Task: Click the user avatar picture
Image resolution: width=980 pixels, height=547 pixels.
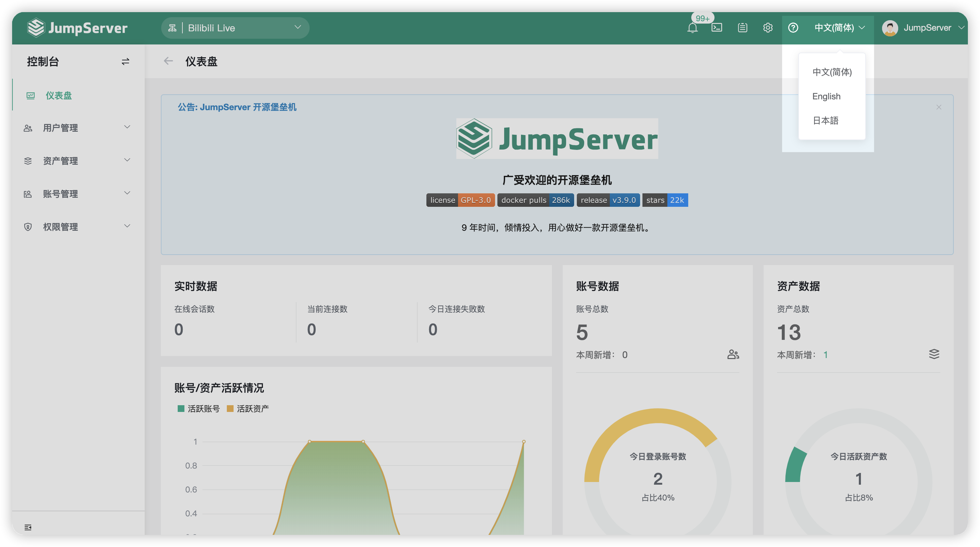Action: pos(890,28)
